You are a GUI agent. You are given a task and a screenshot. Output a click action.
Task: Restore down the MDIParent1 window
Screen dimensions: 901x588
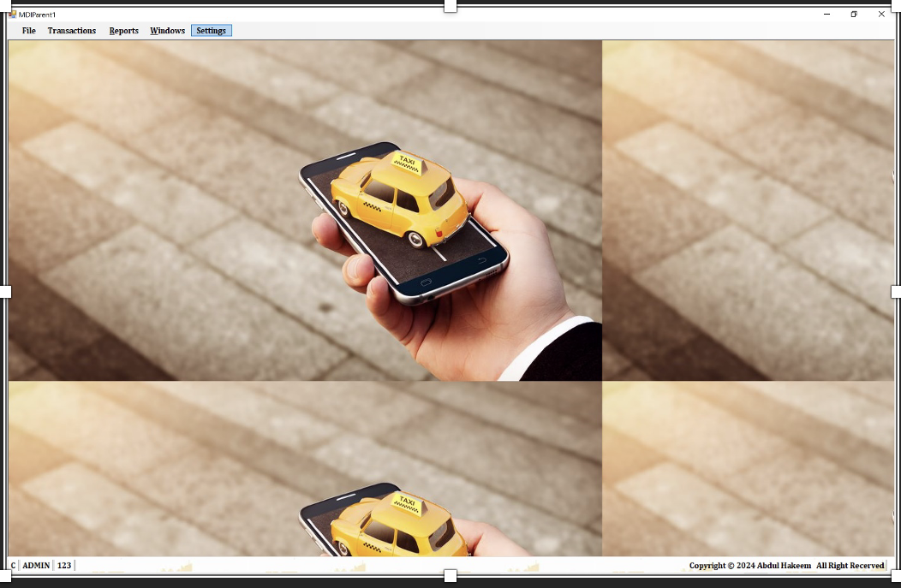pyautogui.click(x=854, y=15)
